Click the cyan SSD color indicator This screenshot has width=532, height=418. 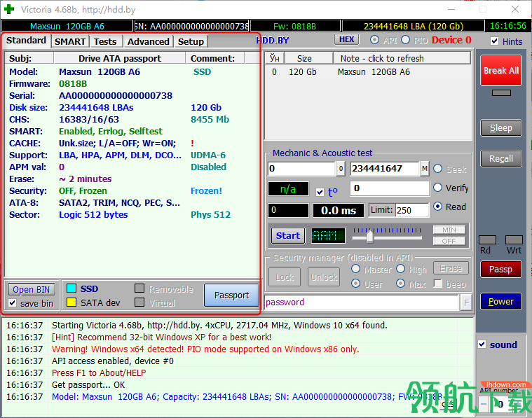[71, 288]
